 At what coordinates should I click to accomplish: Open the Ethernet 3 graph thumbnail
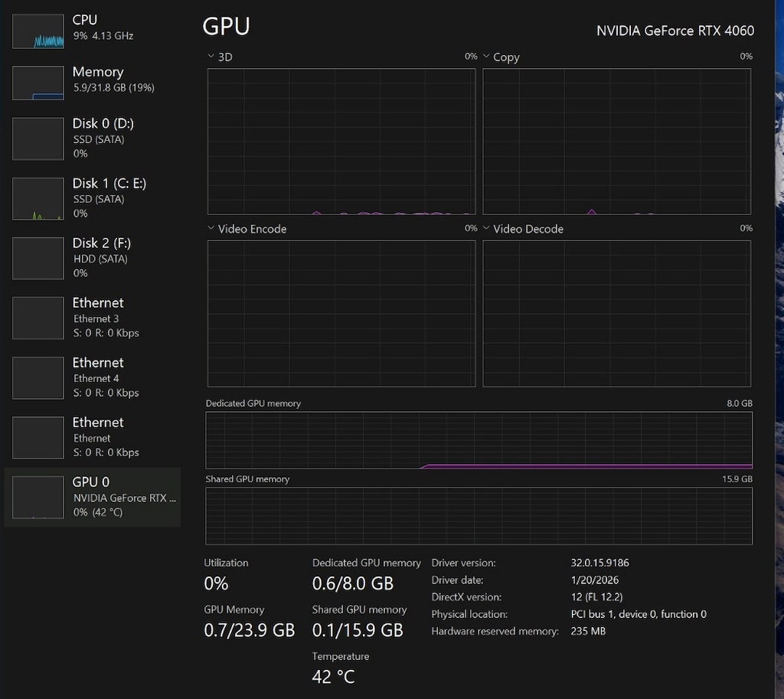point(38,318)
